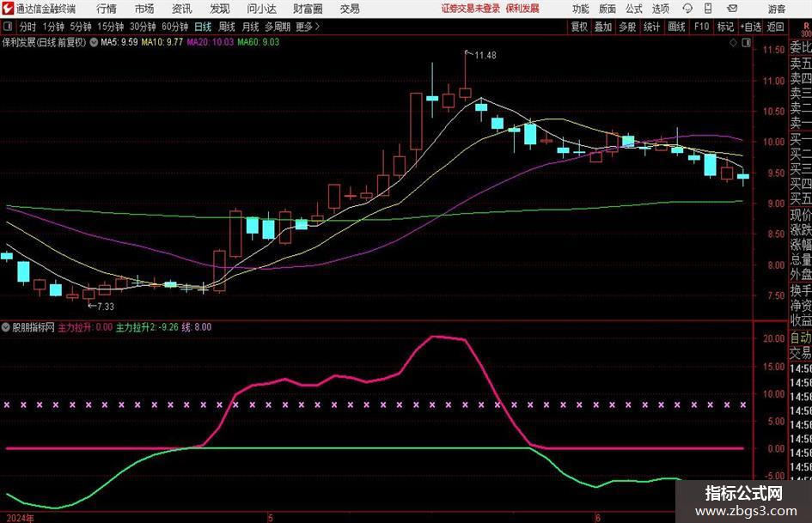Select the 30分钟 period
This screenshot has height=523, width=812.
point(143,27)
